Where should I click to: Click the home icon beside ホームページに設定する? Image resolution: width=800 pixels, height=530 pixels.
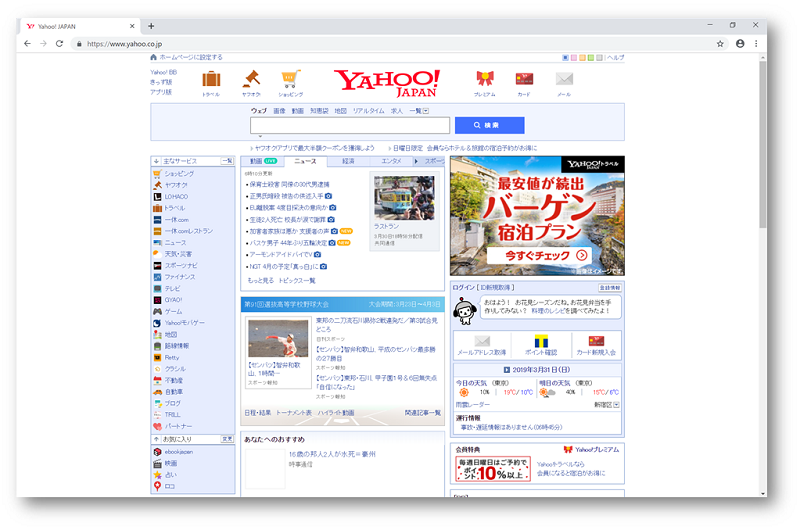point(153,57)
